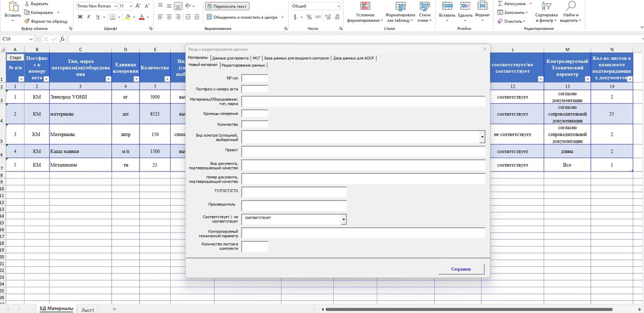Click the Проект input field

(363, 151)
